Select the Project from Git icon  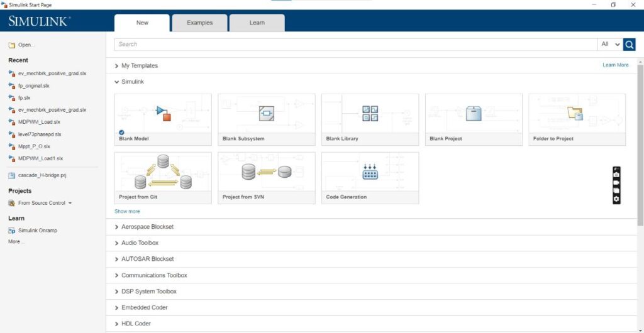[x=163, y=172]
